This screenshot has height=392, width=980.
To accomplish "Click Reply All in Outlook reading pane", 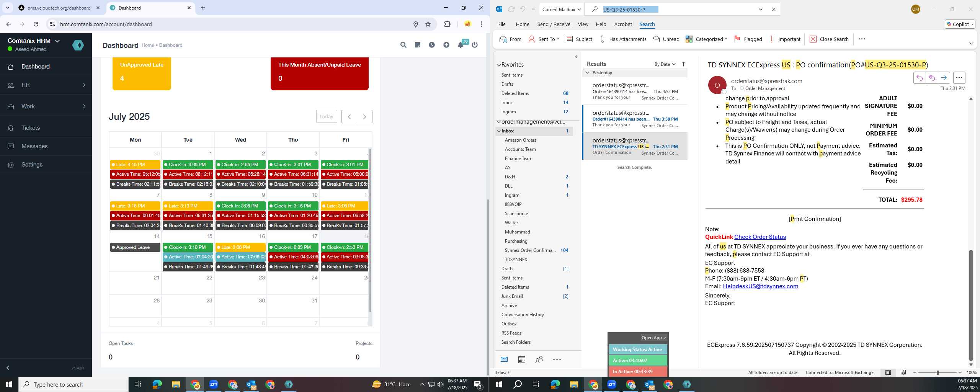I will [932, 78].
